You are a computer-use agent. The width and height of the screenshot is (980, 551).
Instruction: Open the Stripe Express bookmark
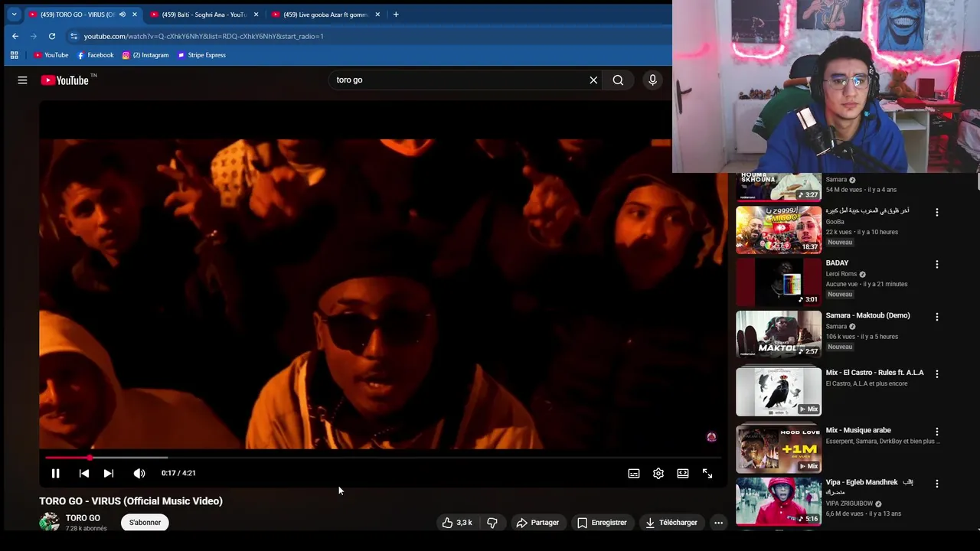point(202,55)
